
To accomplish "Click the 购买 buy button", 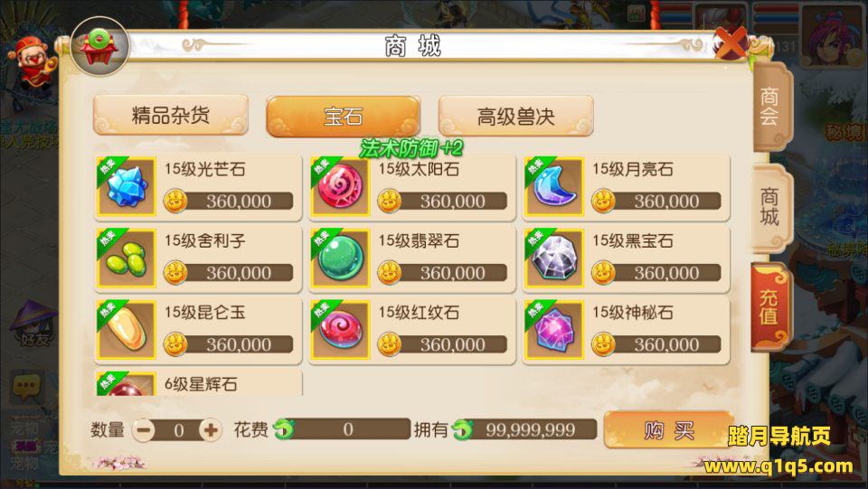I will click(x=669, y=429).
